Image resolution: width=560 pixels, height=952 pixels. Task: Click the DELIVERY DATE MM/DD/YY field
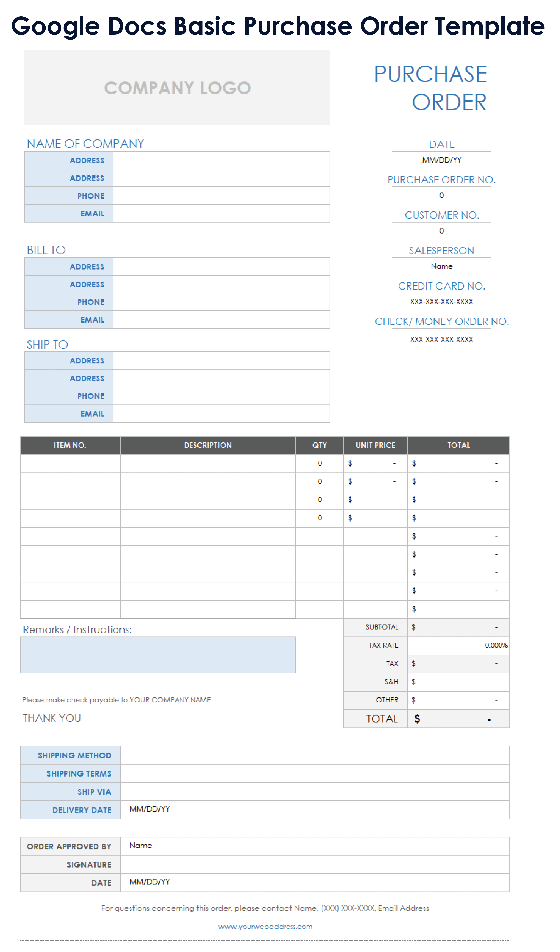(x=314, y=810)
